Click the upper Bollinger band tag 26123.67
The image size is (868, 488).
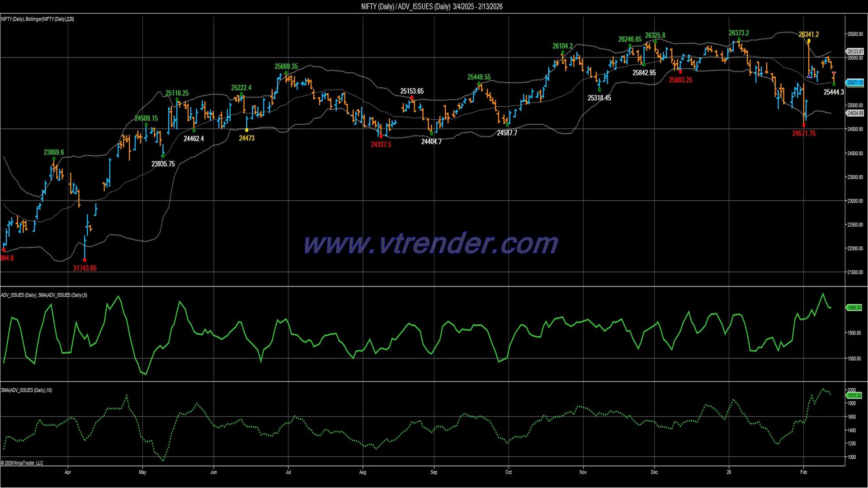tap(854, 52)
